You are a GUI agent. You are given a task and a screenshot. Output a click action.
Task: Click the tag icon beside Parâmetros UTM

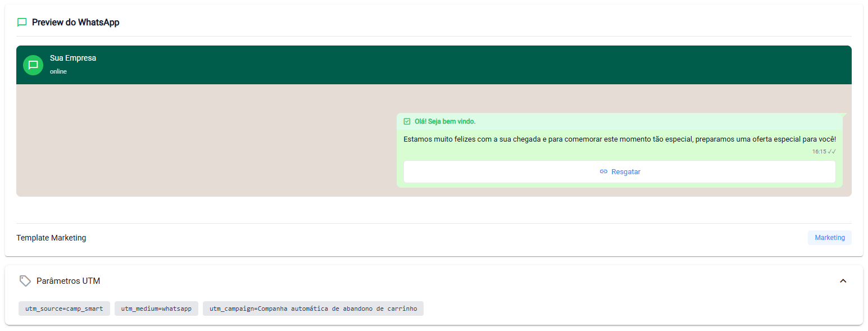(x=25, y=281)
